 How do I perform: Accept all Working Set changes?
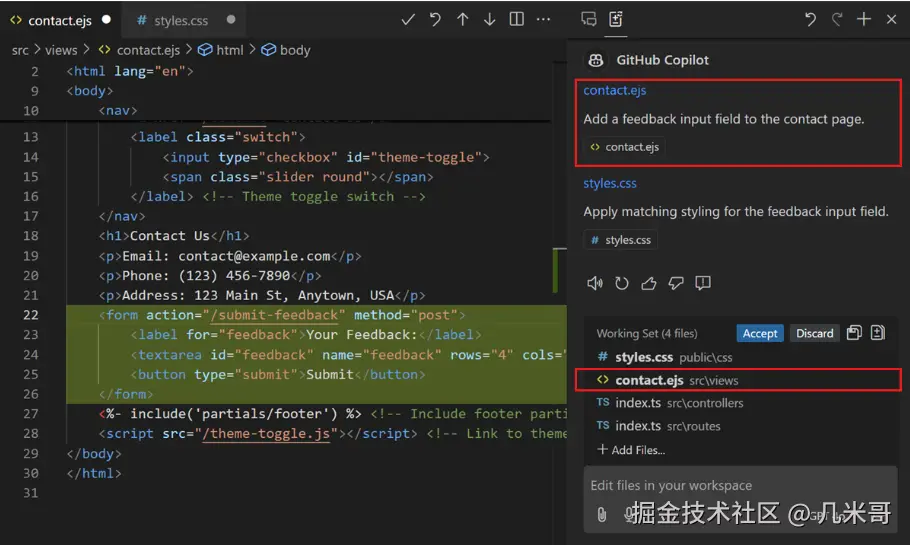tap(760, 333)
